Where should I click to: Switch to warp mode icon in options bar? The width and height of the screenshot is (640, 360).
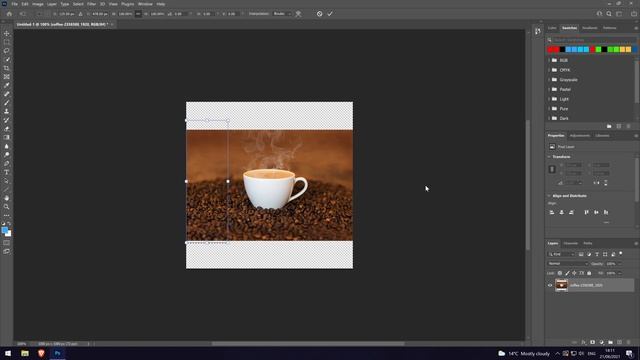298,14
